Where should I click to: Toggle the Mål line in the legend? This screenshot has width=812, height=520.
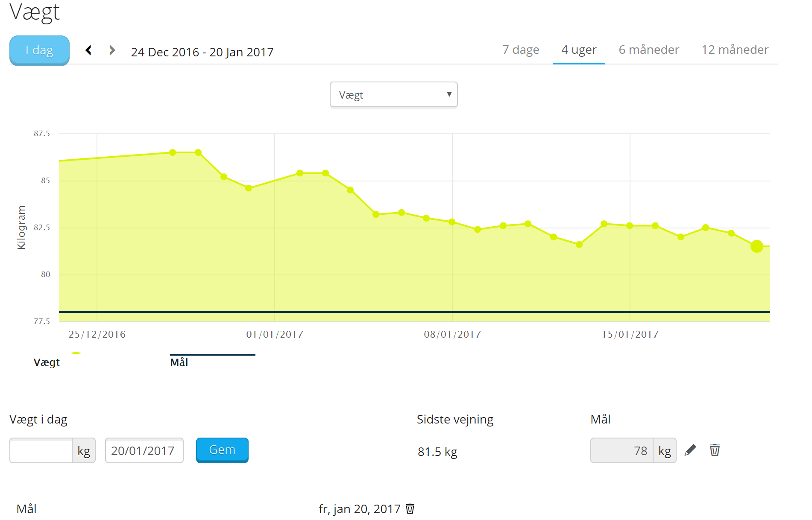[179, 362]
